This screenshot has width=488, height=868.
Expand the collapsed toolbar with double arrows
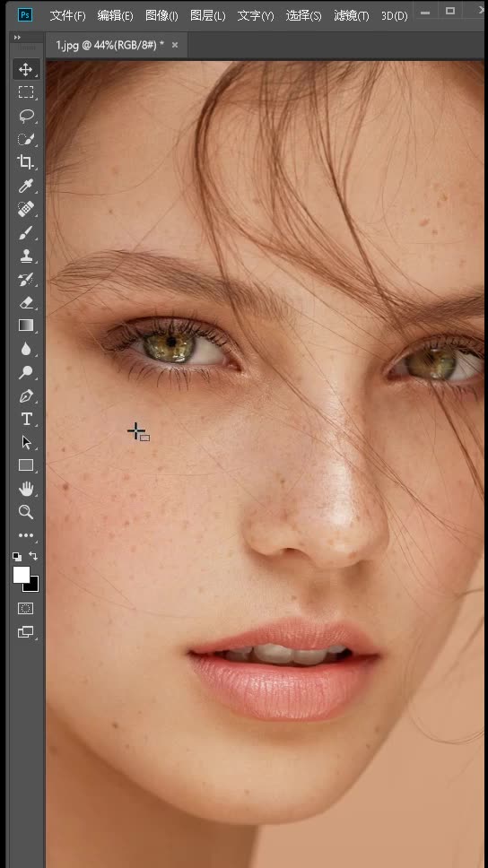coord(17,37)
